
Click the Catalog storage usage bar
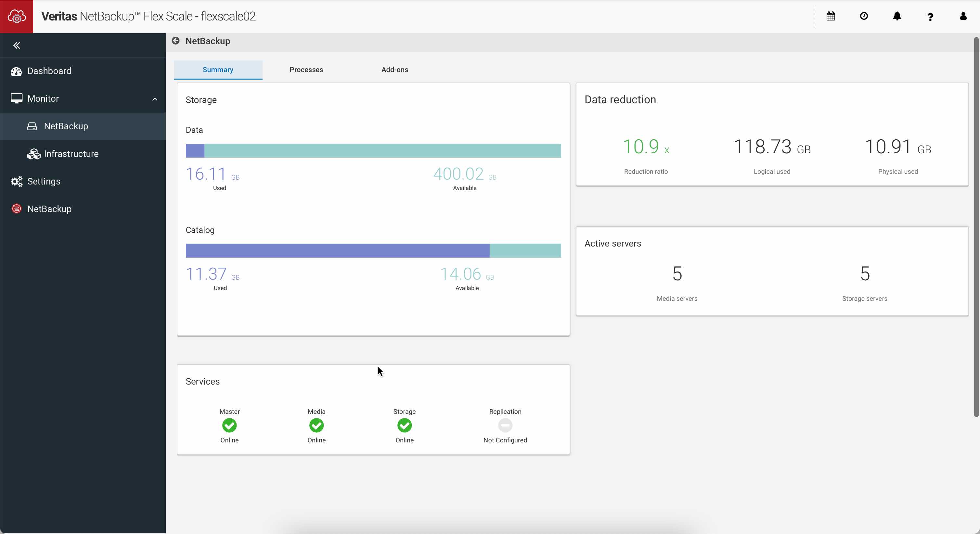point(373,251)
